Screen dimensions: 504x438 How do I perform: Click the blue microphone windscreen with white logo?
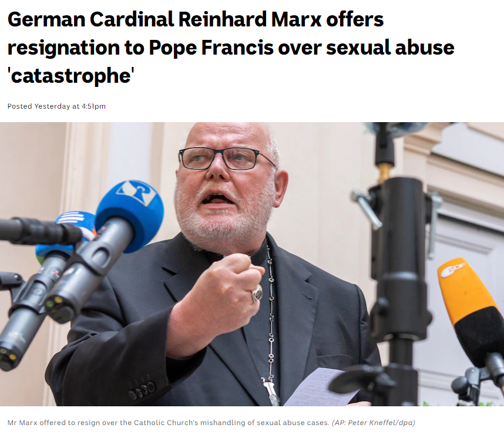click(x=130, y=215)
